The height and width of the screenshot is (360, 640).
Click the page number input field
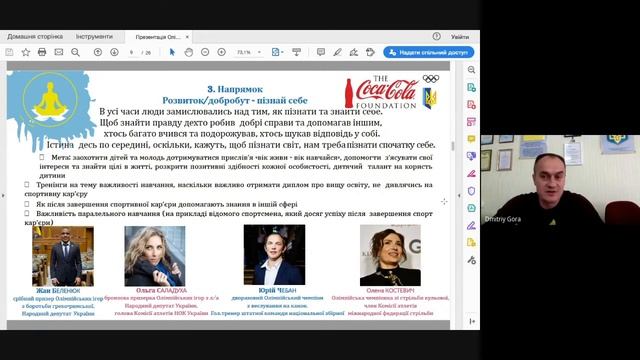coord(132,53)
